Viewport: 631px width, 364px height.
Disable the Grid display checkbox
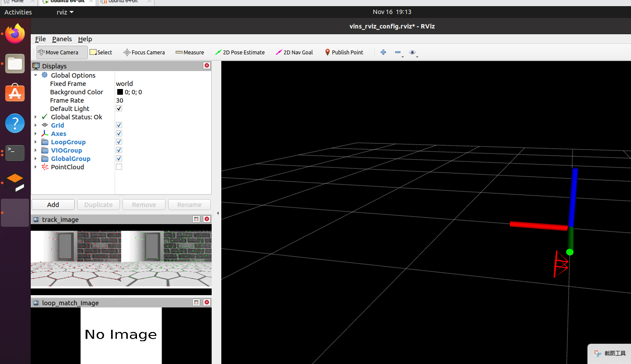point(119,125)
